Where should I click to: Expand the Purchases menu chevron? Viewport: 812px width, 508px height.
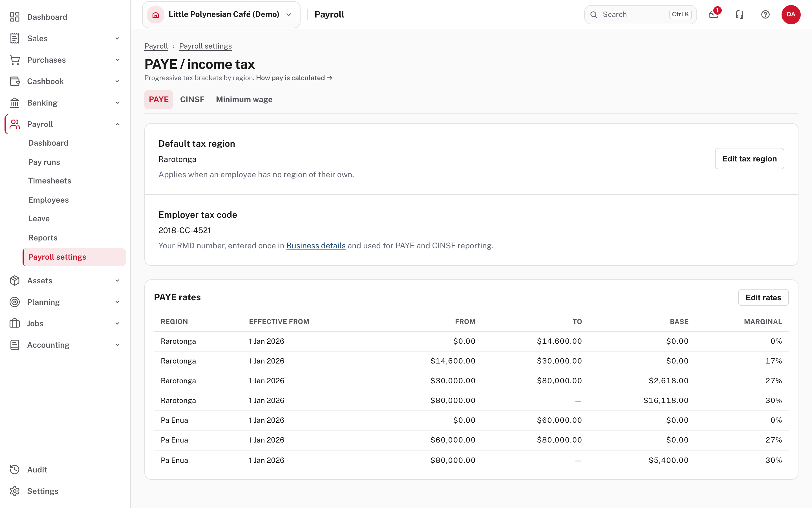tap(117, 60)
